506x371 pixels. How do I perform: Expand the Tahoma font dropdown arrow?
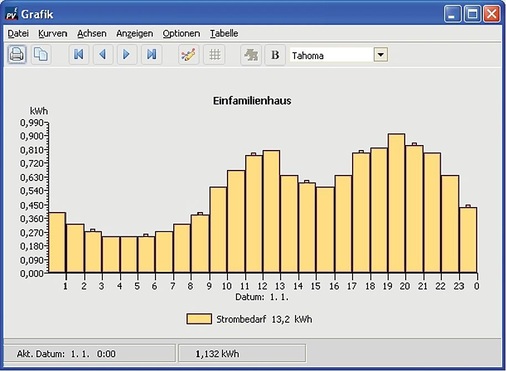pyautogui.click(x=381, y=55)
